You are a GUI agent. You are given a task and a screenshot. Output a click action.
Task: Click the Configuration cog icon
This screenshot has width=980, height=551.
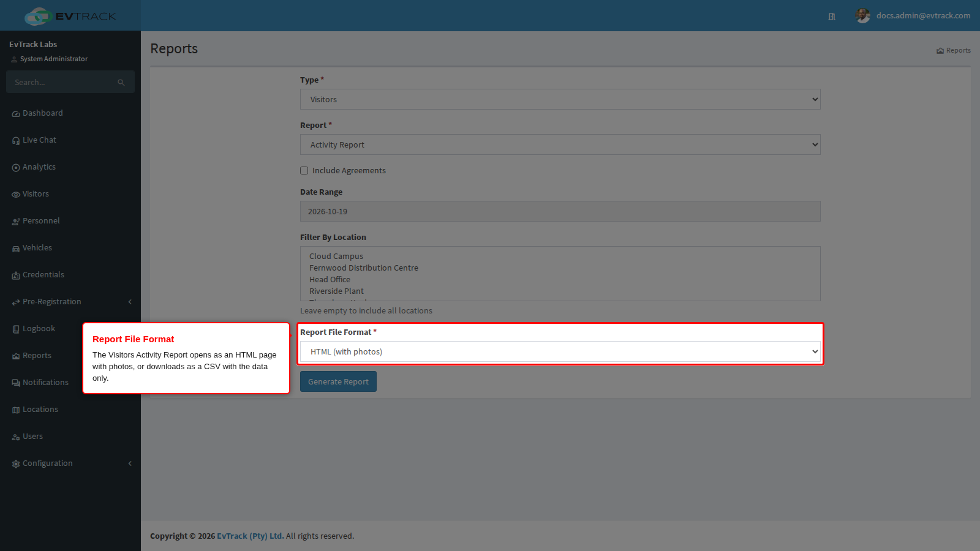point(16,464)
